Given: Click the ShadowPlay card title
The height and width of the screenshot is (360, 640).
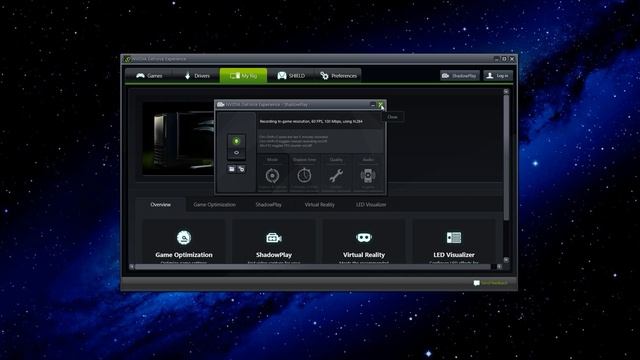Looking at the screenshot, I should pyautogui.click(x=274, y=255).
